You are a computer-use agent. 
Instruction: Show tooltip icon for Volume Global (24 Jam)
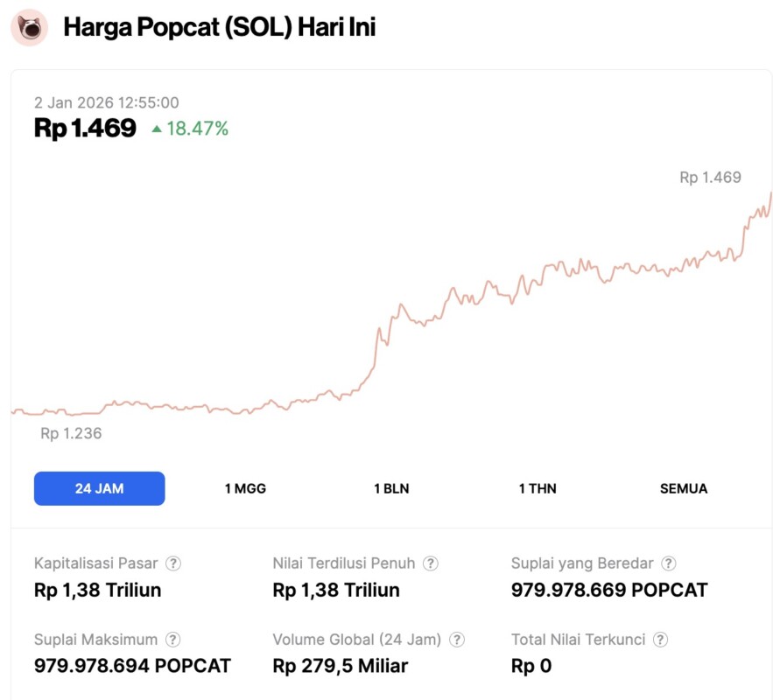457,640
